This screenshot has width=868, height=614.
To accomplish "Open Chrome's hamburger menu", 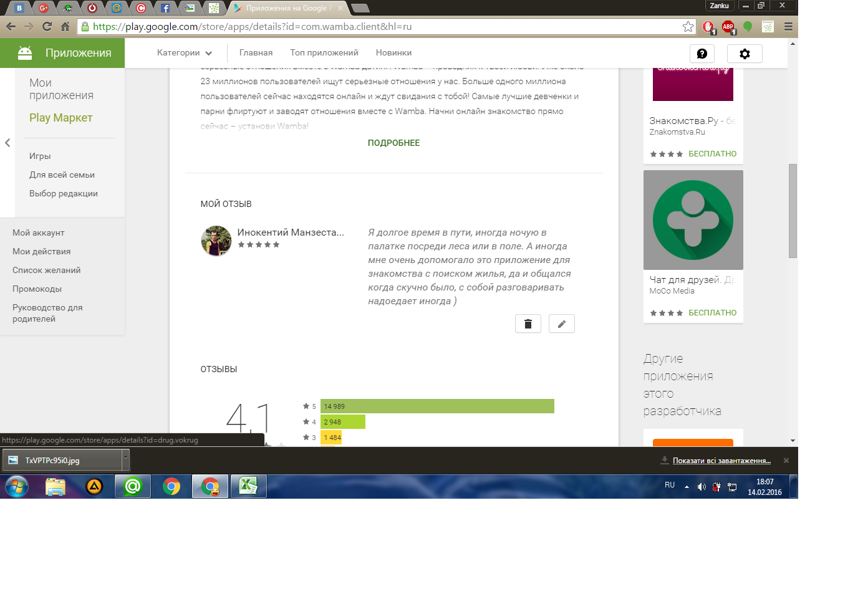I will tap(788, 26).
